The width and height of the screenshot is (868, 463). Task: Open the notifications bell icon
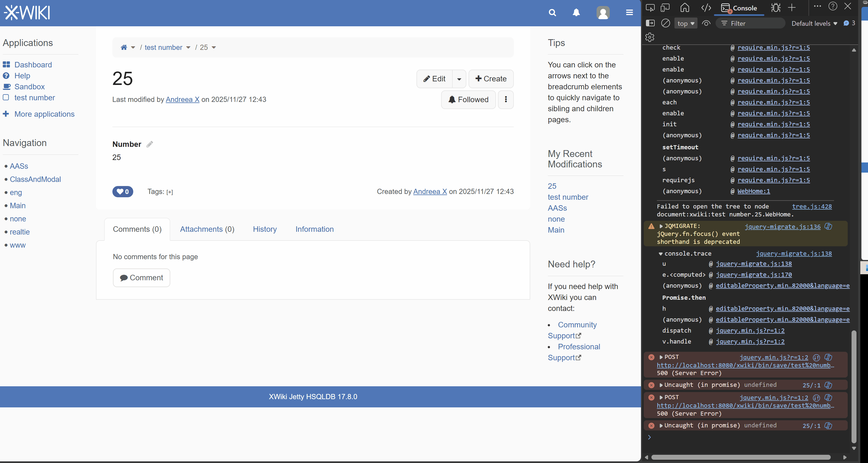576,13
